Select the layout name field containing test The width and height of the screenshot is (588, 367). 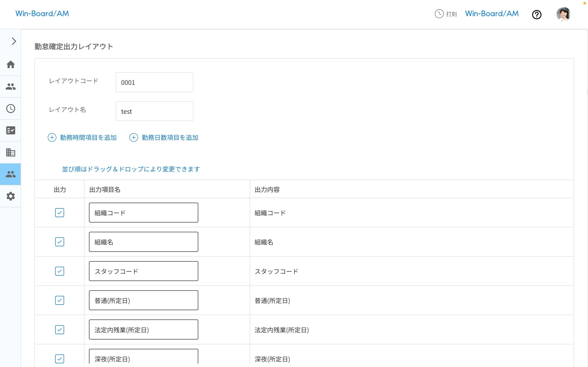click(x=154, y=111)
